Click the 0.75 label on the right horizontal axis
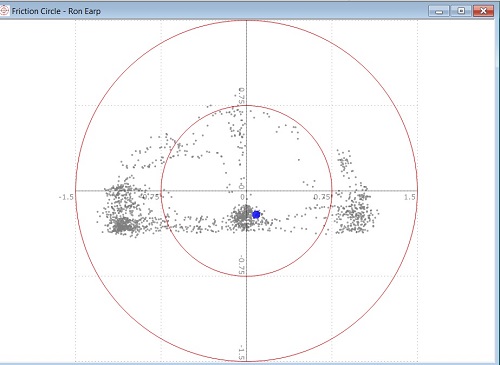500x365 pixels. tap(322, 197)
